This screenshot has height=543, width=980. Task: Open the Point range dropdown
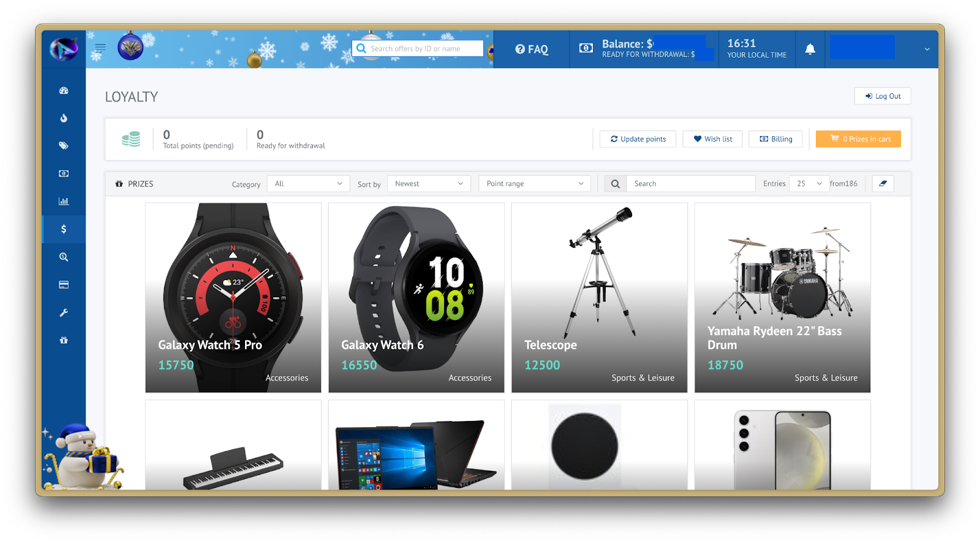coord(535,184)
